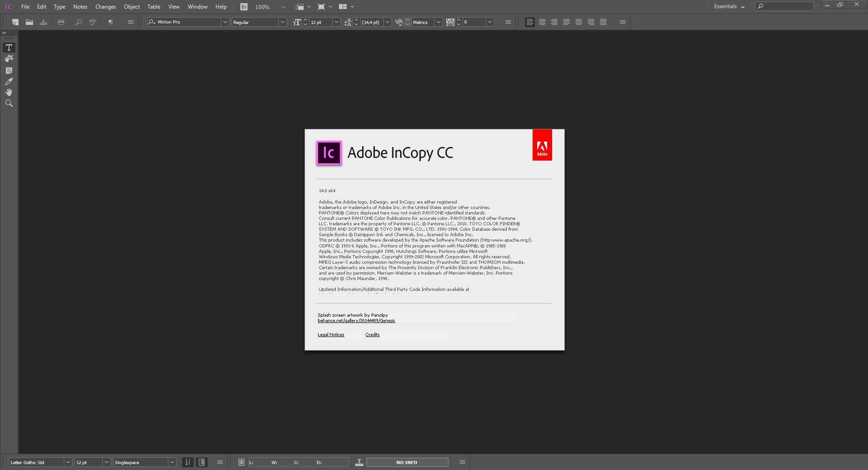Open the Legal Notices link

331,335
